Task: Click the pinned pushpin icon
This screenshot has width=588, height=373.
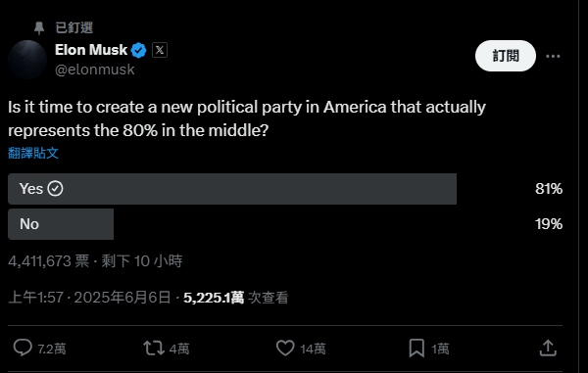Action: pyautogui.click(x=39, y=27)
